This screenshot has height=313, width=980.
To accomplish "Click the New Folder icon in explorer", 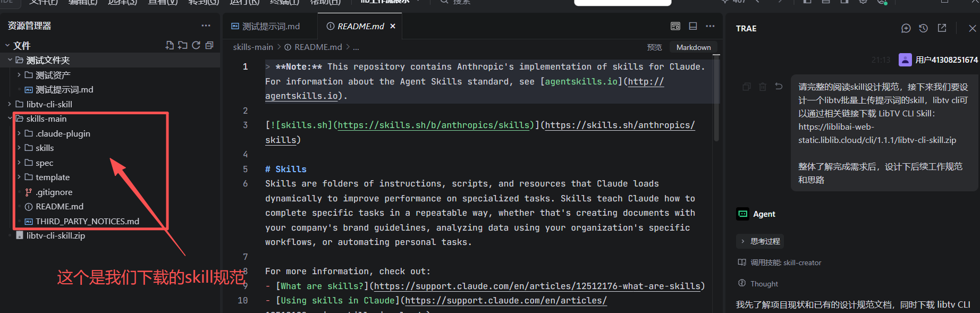I will [183, 45].
